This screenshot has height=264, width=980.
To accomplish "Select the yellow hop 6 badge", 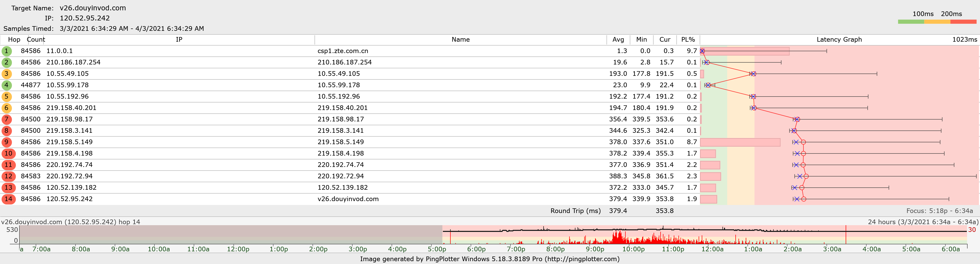I will (x=6, y=108).
